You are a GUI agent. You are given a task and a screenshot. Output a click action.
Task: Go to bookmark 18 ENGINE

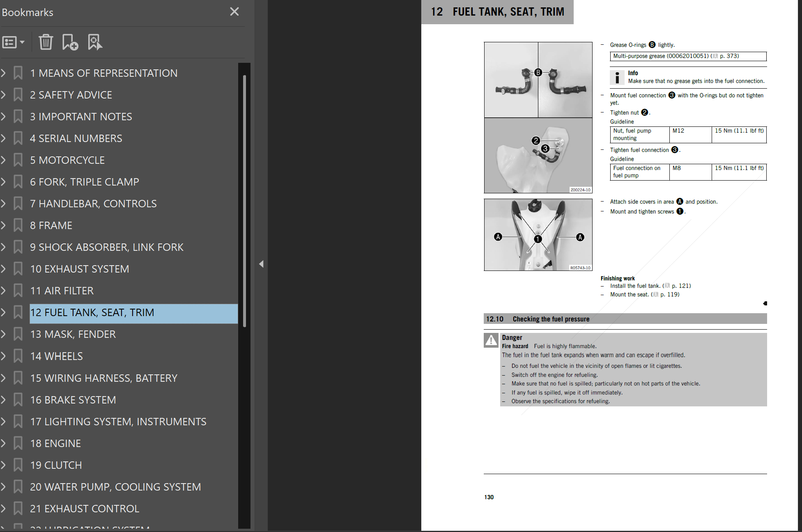pyautogui.click(x=55, y=443)
